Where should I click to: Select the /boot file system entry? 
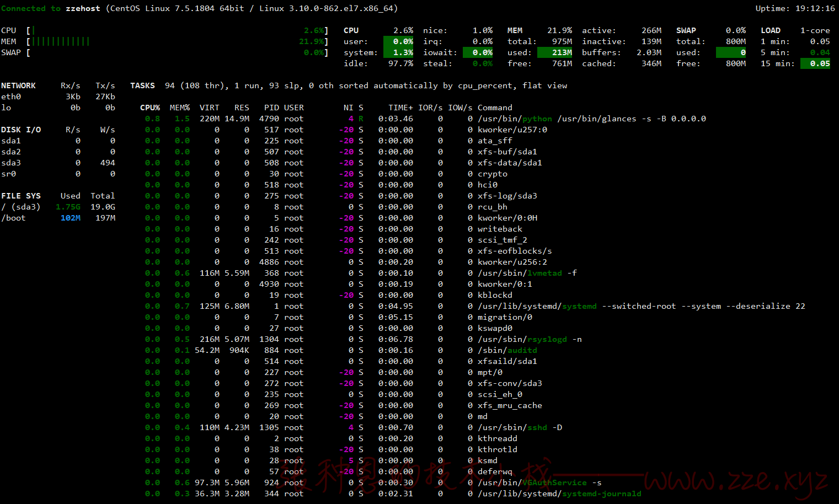tap(13, 218)
